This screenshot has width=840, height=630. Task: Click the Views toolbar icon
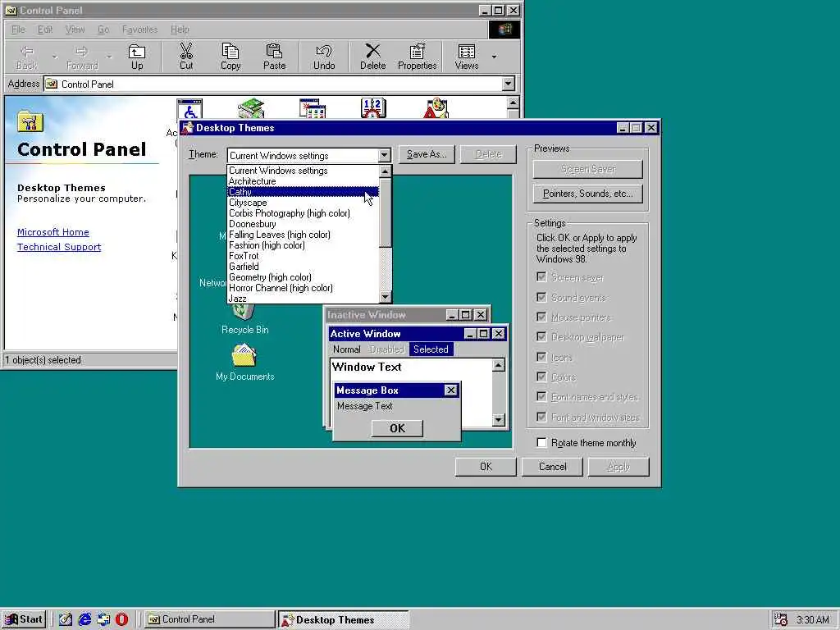pyautogui.click(x=467, y=56)
